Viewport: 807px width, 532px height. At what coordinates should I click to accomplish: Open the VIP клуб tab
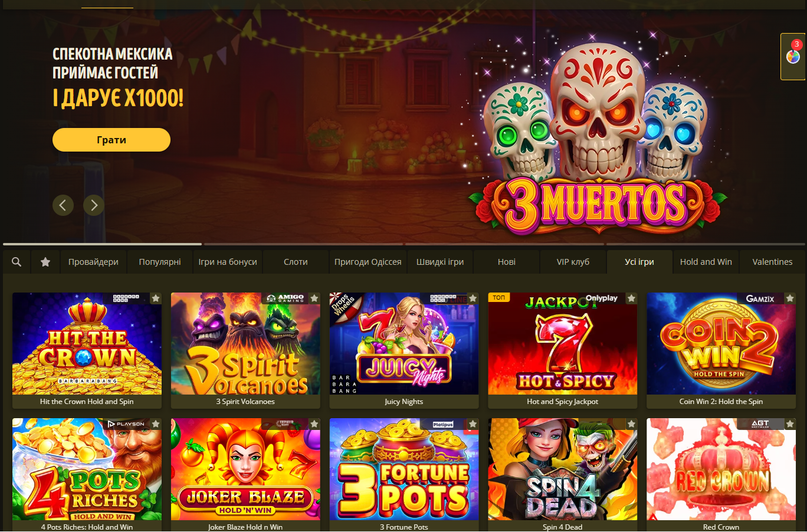pos(573,262)
